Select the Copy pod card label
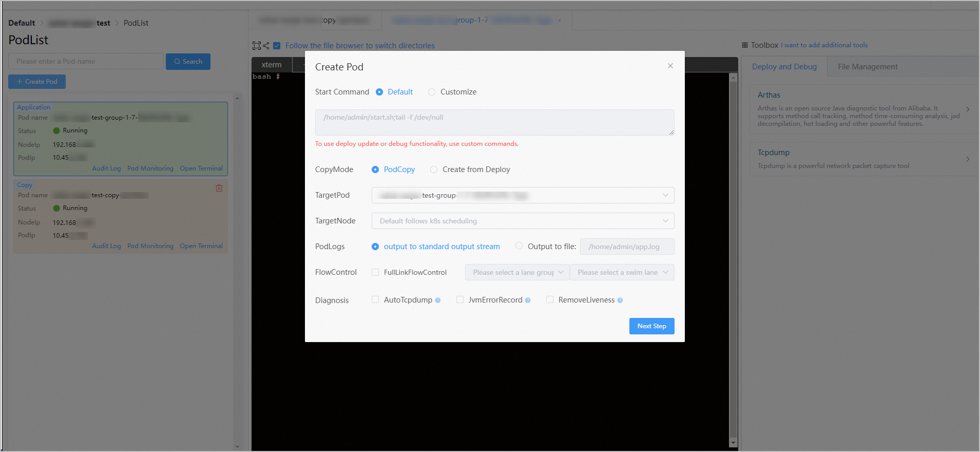The width and height of the screenshot is (980, 452). [25, 185]
